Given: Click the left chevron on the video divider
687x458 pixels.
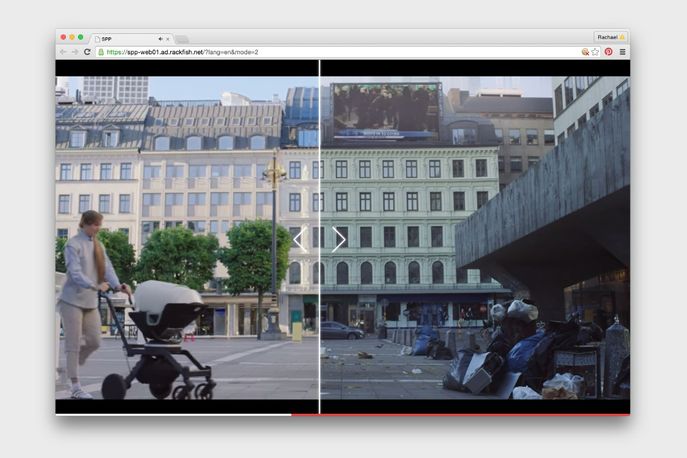Looking at the screenshot, I should click(300, 239).
